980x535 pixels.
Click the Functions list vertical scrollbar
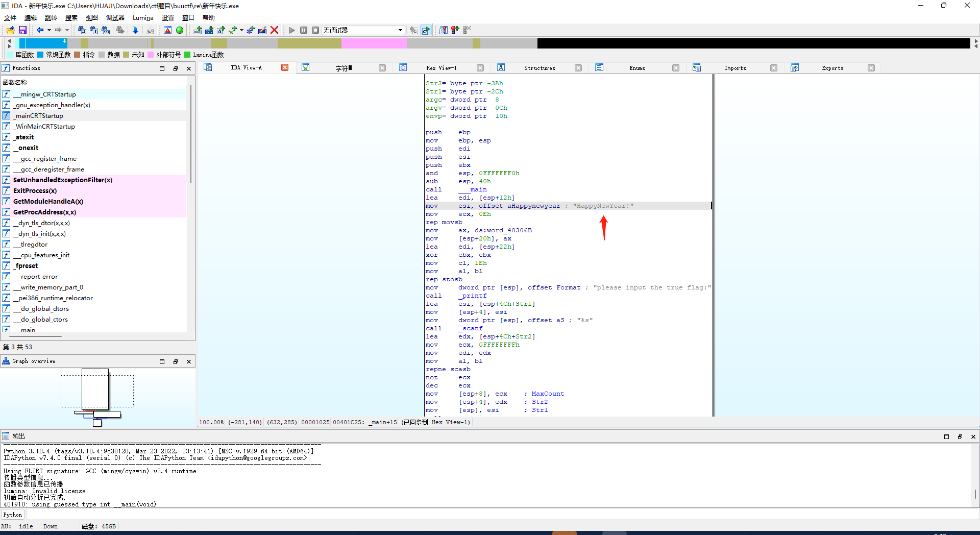(x=191, y=134)
